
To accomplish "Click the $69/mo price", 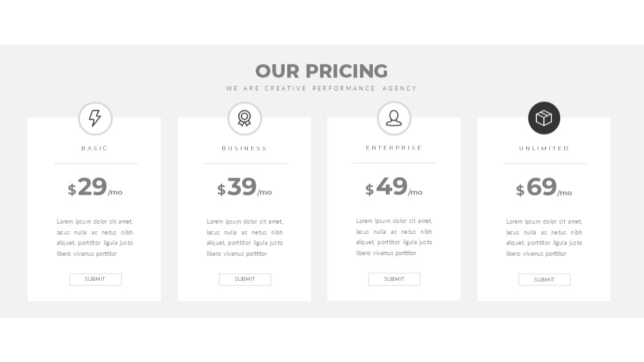I will [544, 187].
